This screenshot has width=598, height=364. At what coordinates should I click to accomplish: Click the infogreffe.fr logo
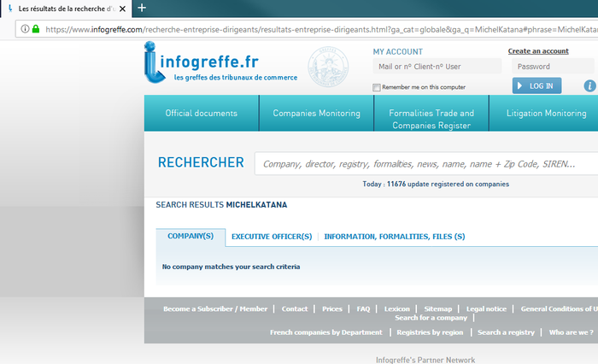(220, 62)
